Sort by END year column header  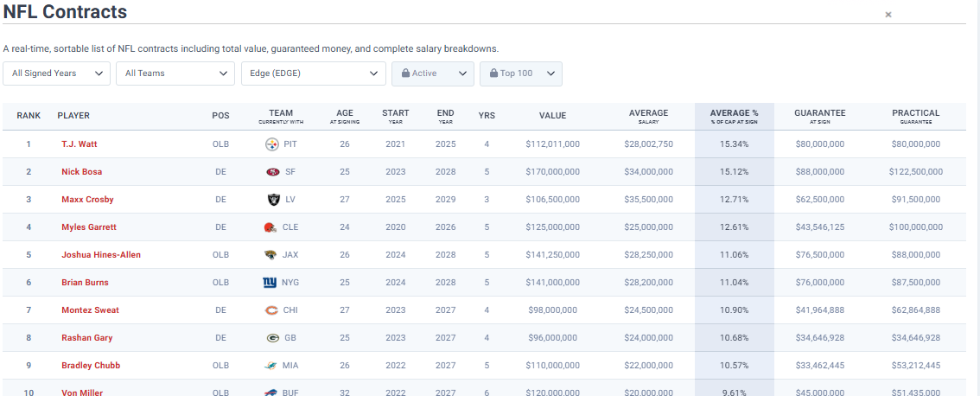tap(446, 117)
